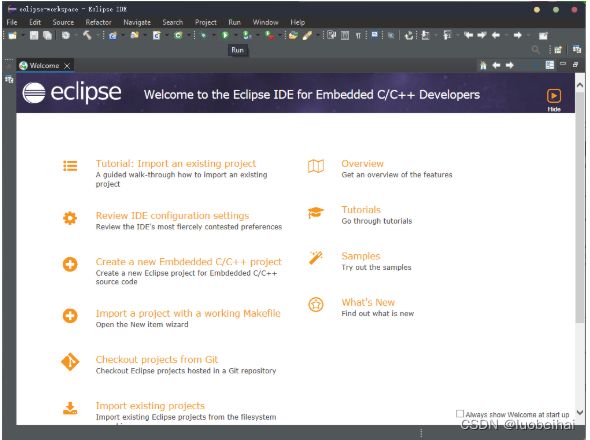
Task: Click the Previous Annotation icon
Action: tap(447, 36)
